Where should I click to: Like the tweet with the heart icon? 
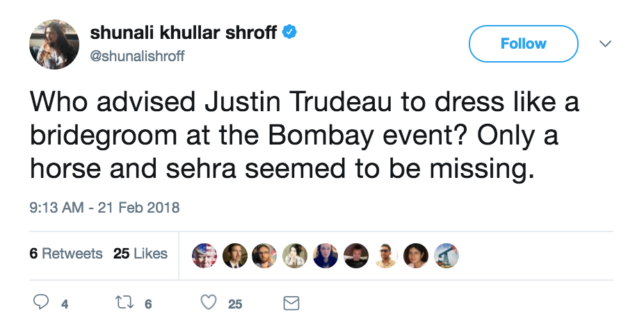pyautogui.click(x=208, y=303)
